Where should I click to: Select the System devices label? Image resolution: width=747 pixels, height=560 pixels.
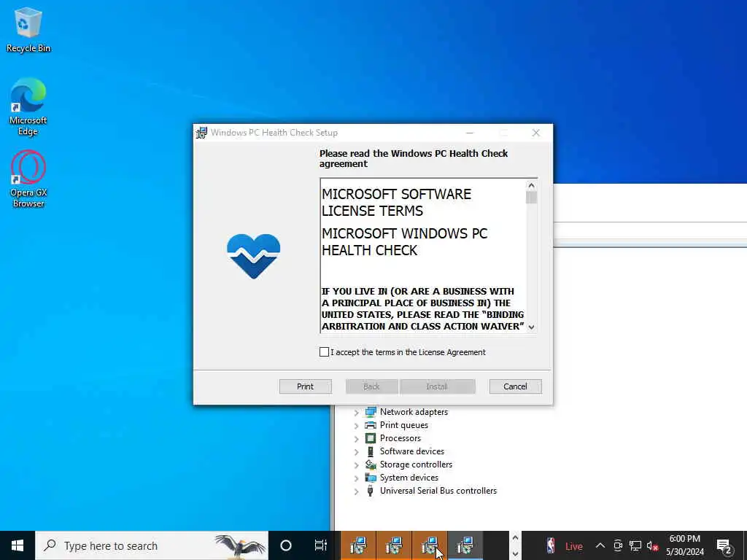[409, 478]
